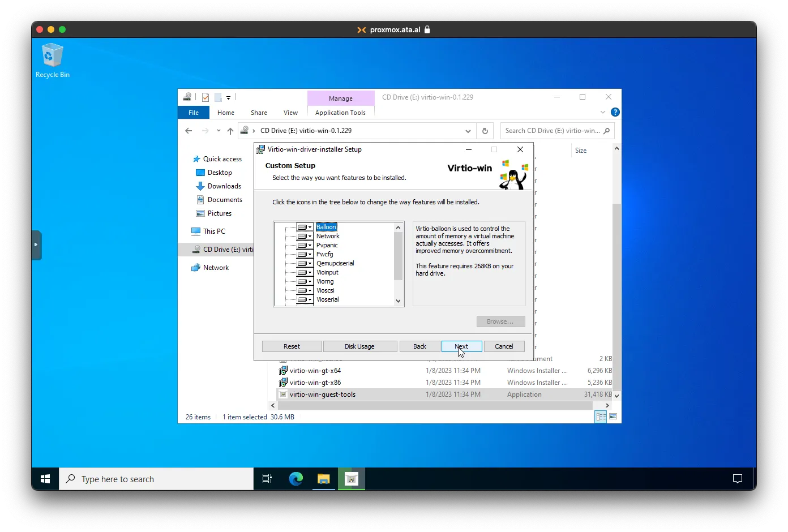Click the feature tree scrollbar thumb
This screenshot has width=788, height=532.
[x=398, y=256]
